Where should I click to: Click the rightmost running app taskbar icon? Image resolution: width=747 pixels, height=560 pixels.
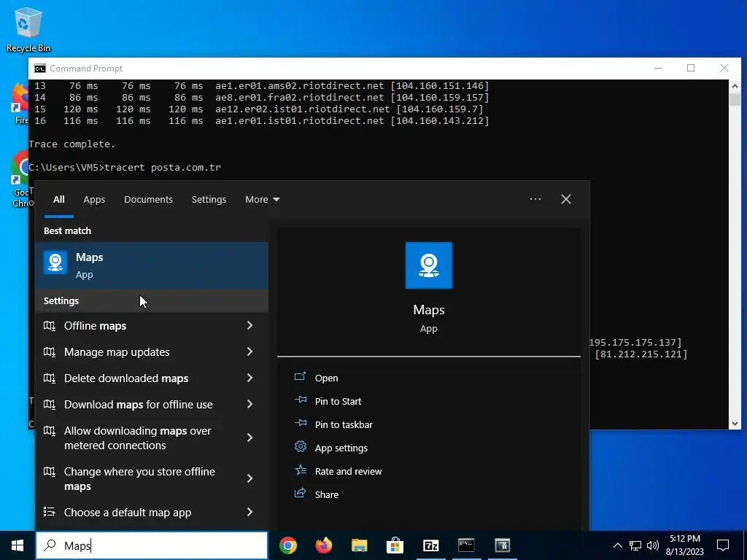[502, 545]
